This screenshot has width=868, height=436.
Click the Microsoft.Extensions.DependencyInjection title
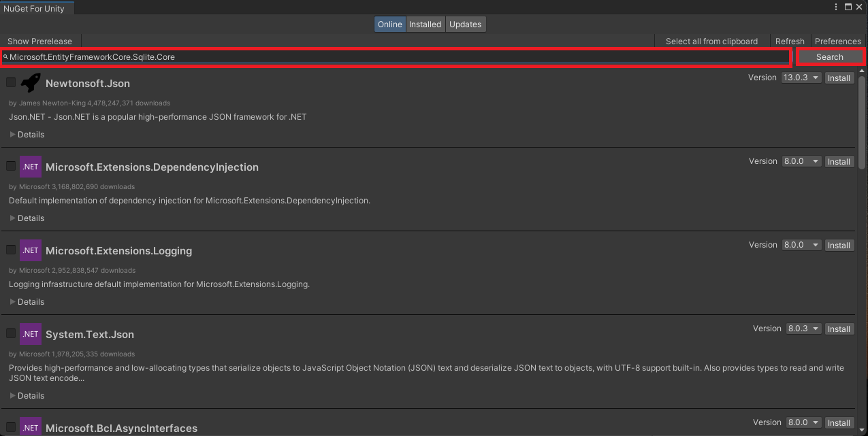[152, 167]
